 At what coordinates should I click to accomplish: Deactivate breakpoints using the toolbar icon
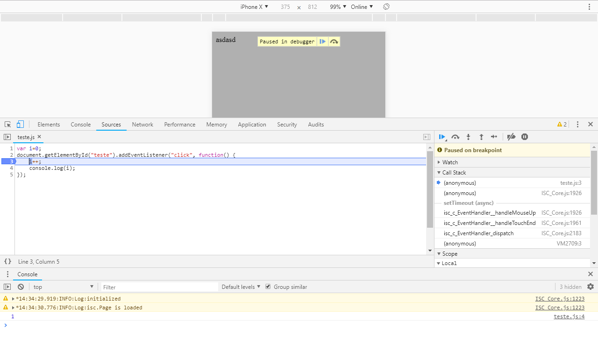511,137
